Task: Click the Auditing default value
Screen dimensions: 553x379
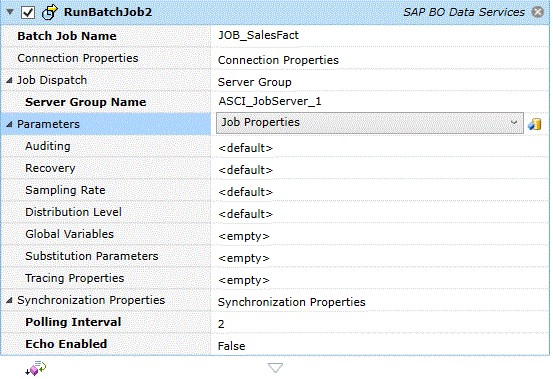Action: (245, 148)
